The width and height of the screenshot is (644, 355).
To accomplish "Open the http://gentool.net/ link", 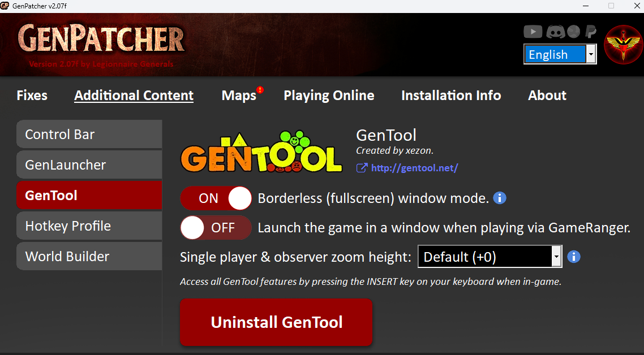I will (414, 168).
